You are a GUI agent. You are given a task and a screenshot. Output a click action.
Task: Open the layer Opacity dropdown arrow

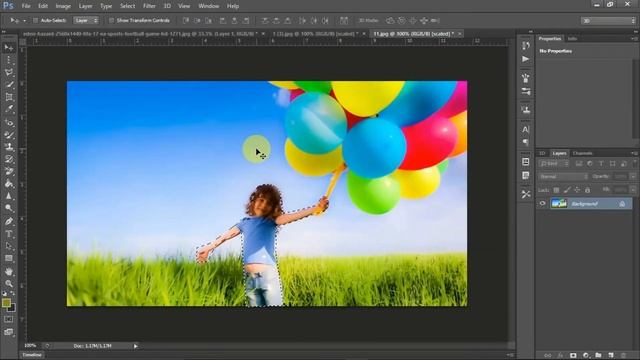[633, 176]
